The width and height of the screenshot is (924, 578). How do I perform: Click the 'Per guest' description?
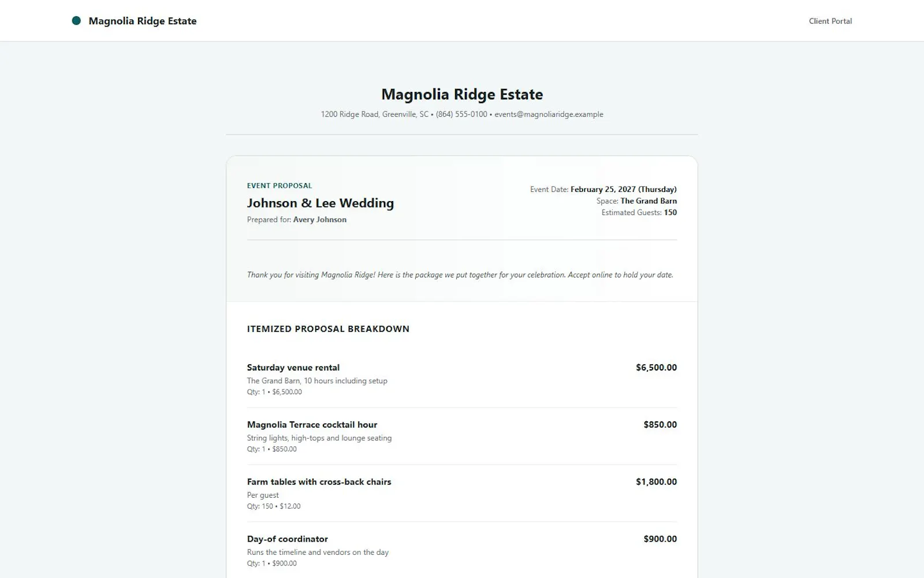click(263, 495)
